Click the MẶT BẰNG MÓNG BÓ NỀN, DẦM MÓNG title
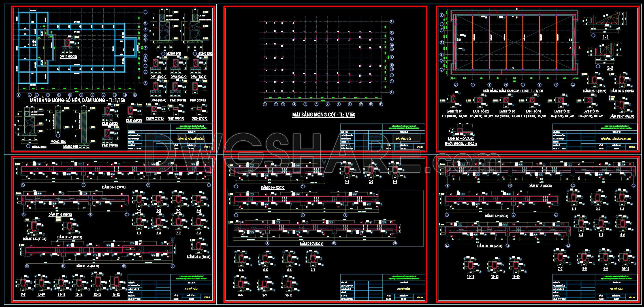 click(x=77, y=101)
